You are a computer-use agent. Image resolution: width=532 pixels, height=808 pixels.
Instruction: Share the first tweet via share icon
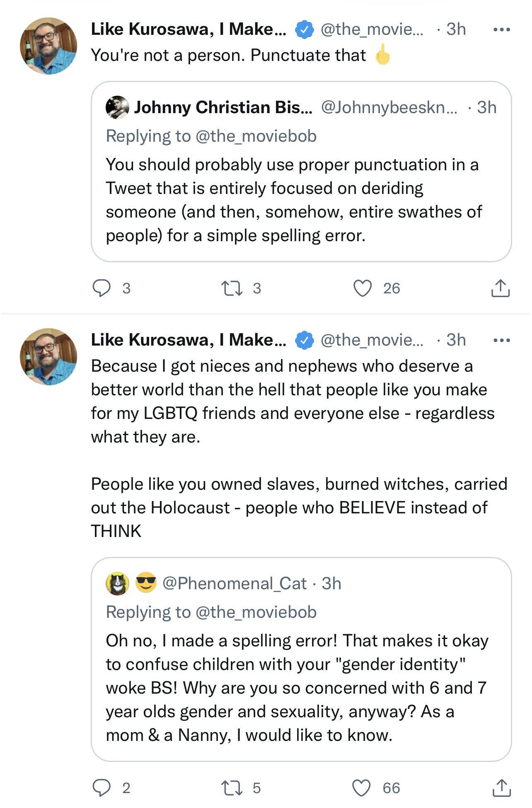click(x=500, y=288)
